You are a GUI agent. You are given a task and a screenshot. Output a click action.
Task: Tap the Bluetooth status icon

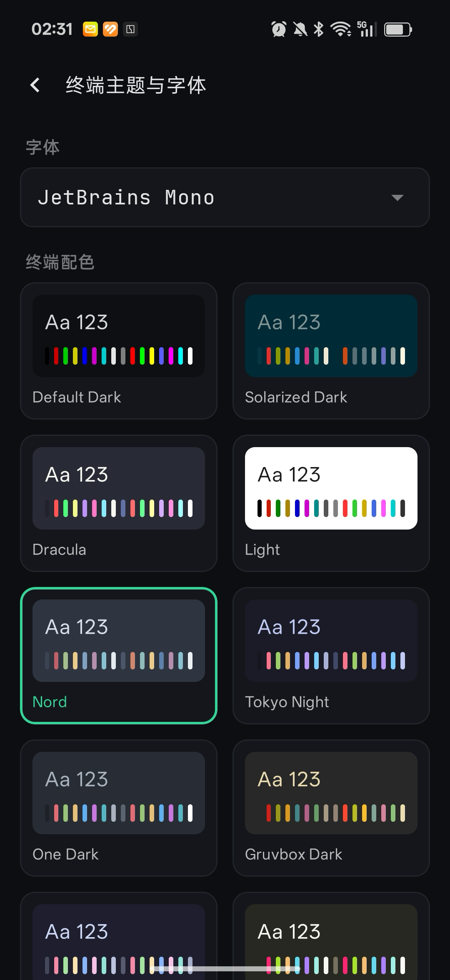(x=319, y=29)
